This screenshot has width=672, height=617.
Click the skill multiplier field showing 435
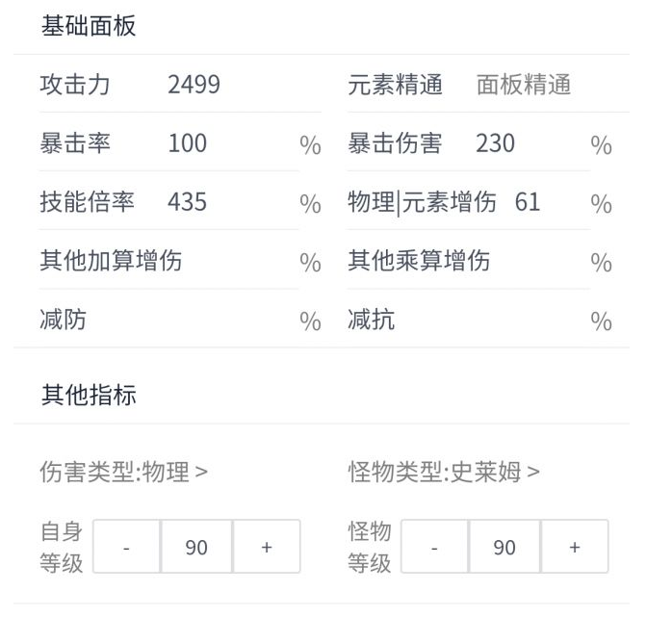(x=226, y=202)
